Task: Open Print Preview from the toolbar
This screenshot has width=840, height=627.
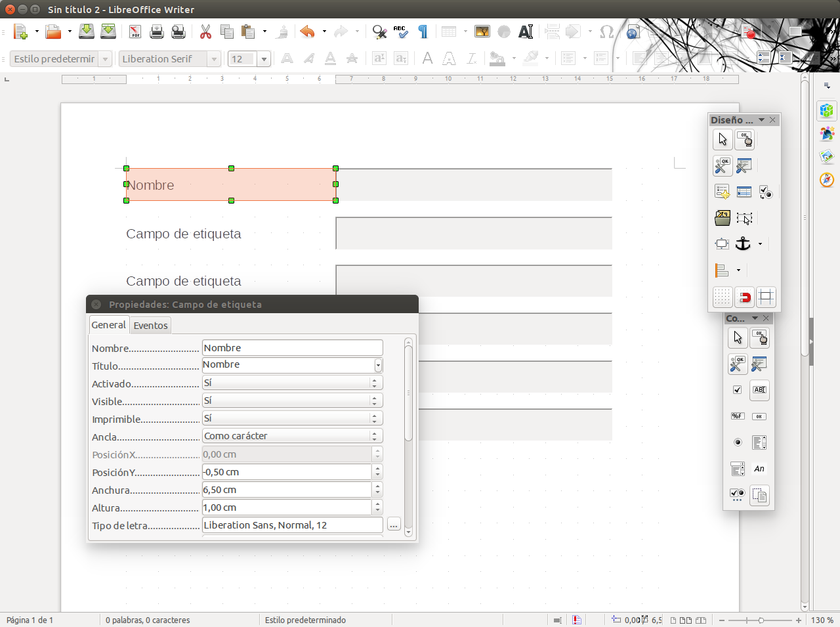Action: (178, 32)
